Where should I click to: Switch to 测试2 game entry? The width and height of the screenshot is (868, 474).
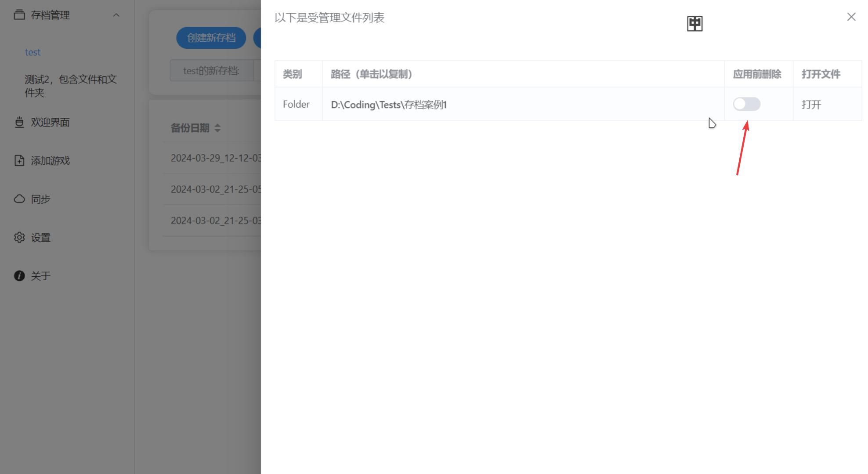point(70,86)
